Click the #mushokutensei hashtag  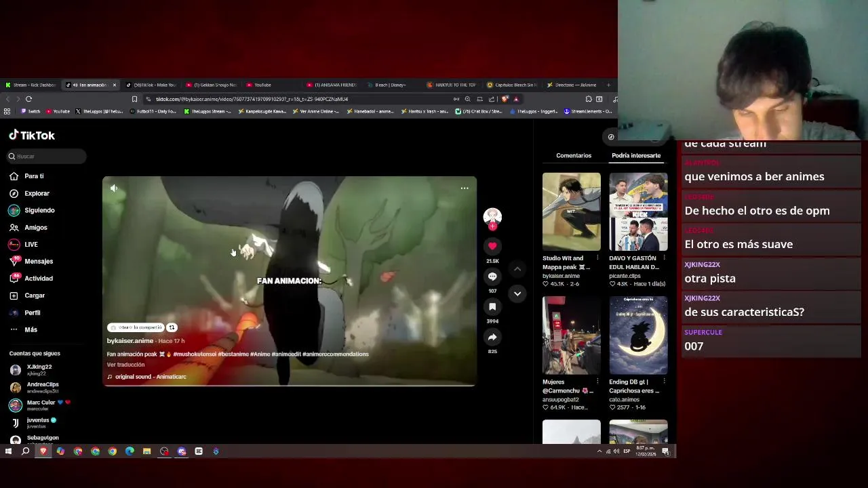pos(195,354)
